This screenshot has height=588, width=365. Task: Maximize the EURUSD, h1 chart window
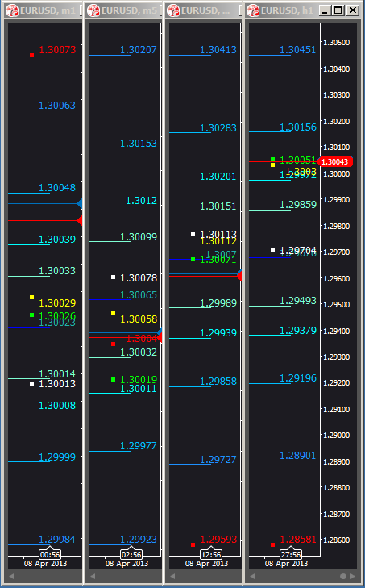tap(338, 10)
